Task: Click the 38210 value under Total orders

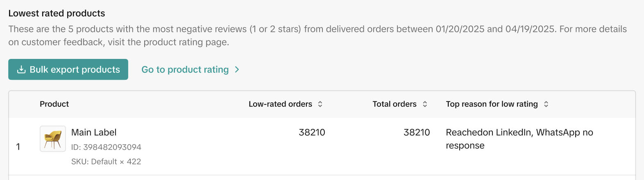Action: (x=417, y=132)
